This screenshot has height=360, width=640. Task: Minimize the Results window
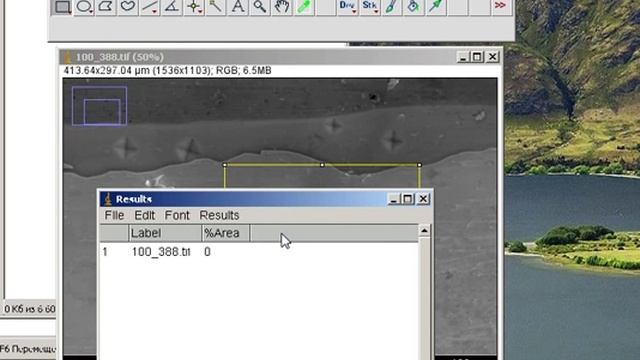pos(393,199)
